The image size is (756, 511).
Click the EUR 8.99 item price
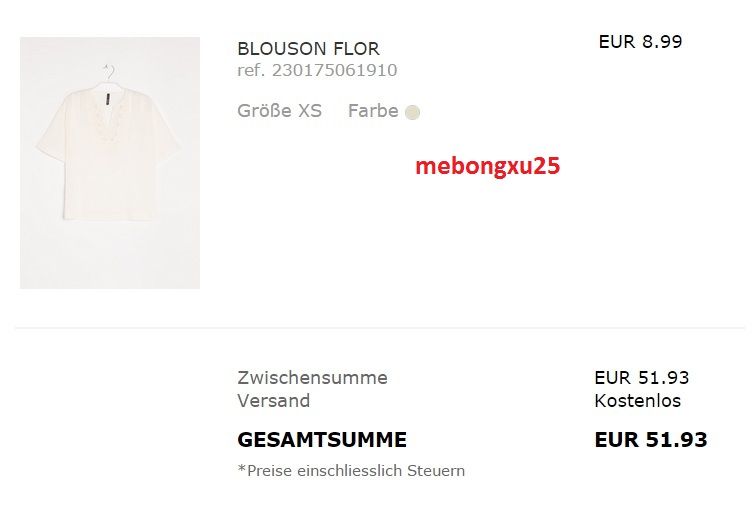coord(640,41)
